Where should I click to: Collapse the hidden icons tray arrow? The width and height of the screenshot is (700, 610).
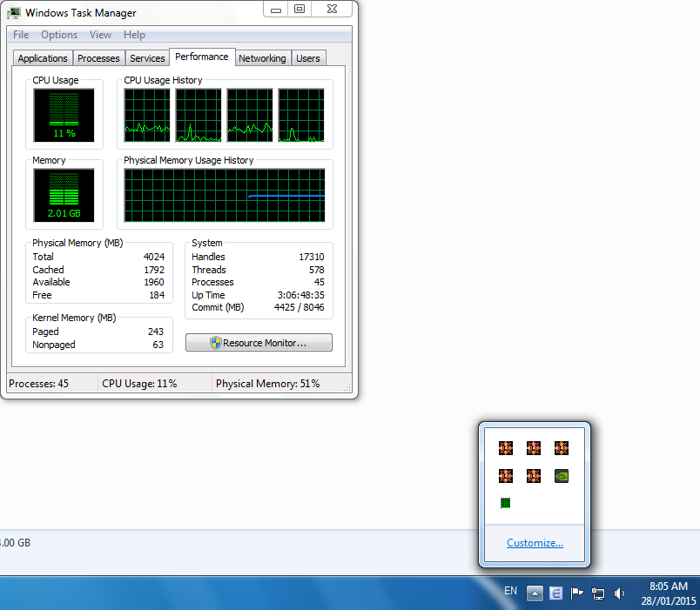(535, 593)
